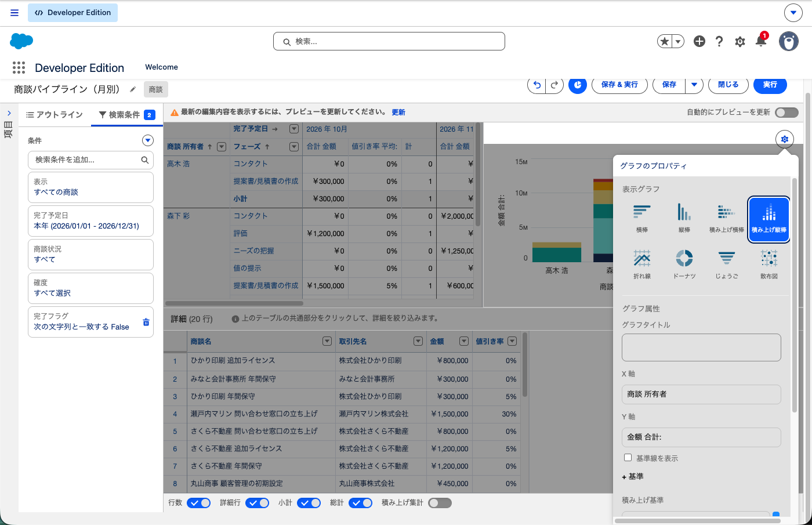
Task: Click the 更新 preview refresh link
Action: coord(398,113)
